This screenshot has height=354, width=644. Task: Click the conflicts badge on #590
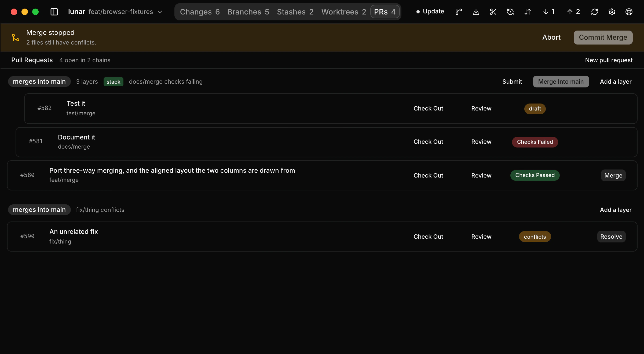535,237
